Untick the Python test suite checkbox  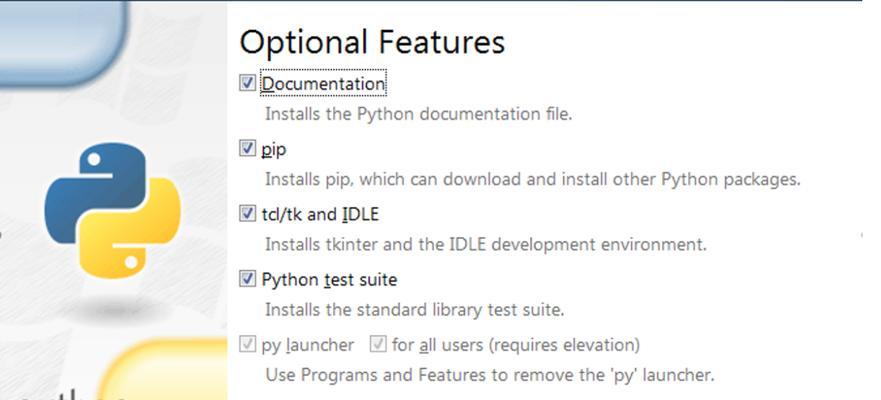[x=247, y=279]
